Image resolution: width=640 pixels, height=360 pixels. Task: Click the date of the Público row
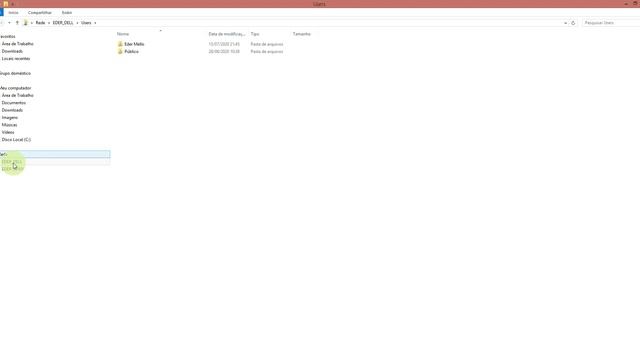click(x=224, y=52)
